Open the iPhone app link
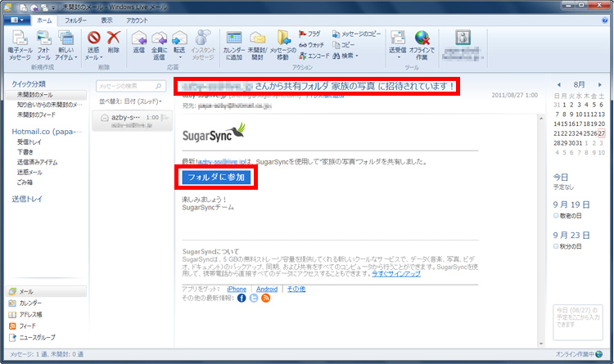This screenshot has width=614, height=364. [237, 289]
